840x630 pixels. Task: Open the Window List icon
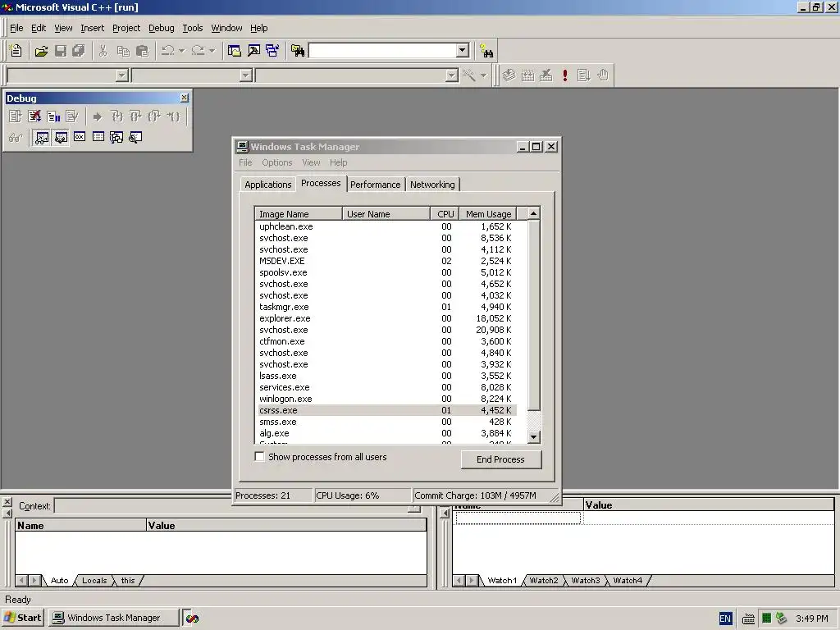(x=272, y=51)
